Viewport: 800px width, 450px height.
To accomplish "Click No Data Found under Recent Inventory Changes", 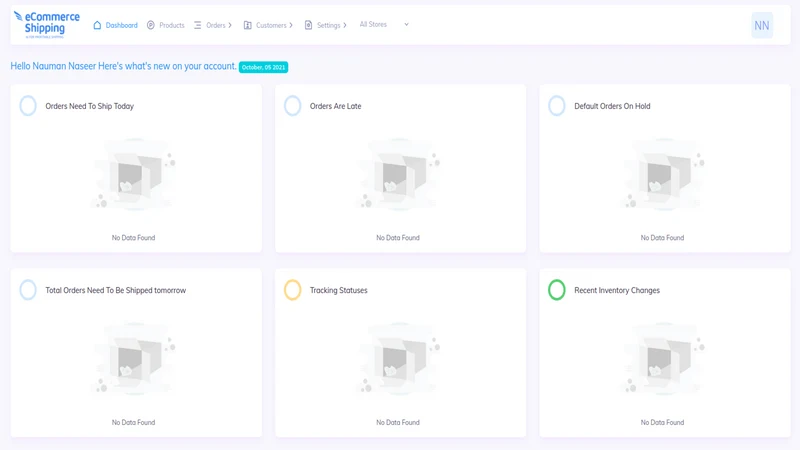I will coord(662,422).
